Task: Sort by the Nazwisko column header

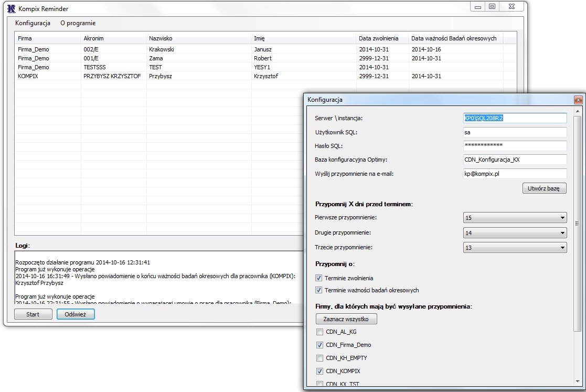Action: (x=198, y=38)
